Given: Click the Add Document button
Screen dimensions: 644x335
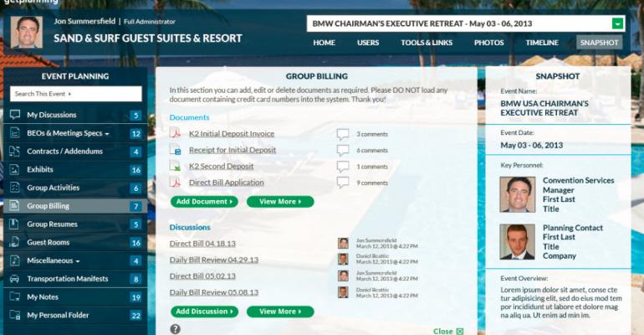Looking at the screenshot, I should tap(205, 201).
